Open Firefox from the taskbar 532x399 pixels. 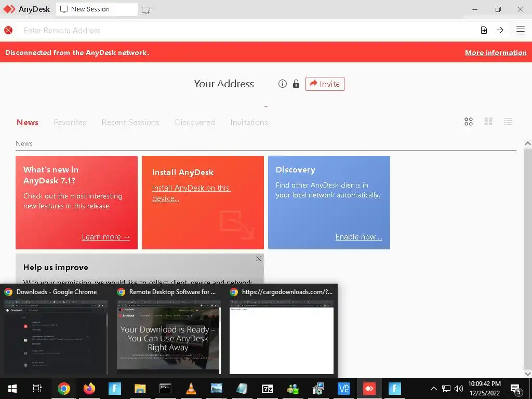(x=89, y=389)
